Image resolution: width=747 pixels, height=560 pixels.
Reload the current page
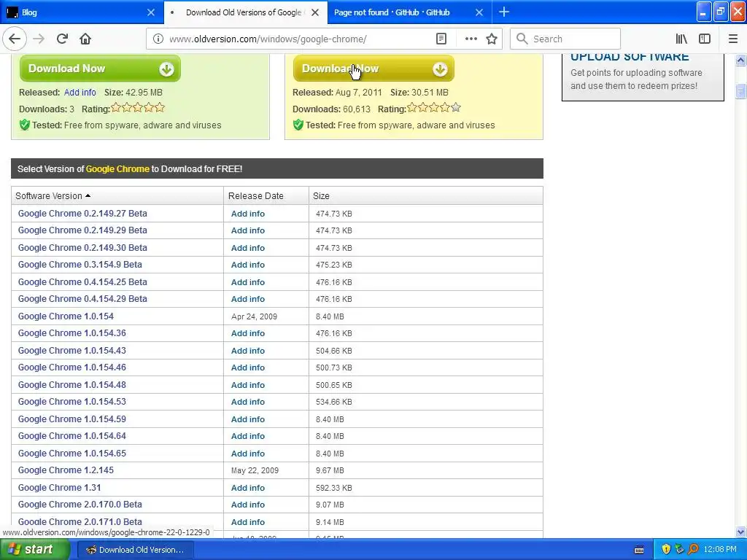point(63,39)
